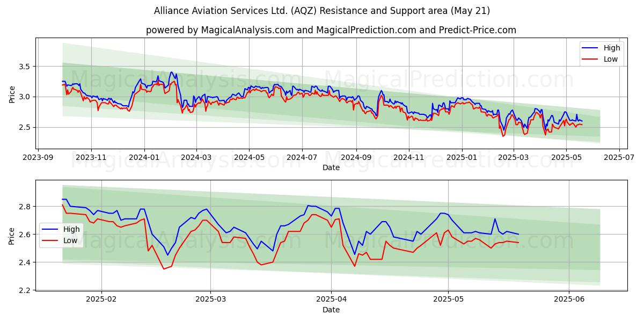Click the 2025-02 tick label in bottom chart
644x322 pixels.
click(101, 299)
